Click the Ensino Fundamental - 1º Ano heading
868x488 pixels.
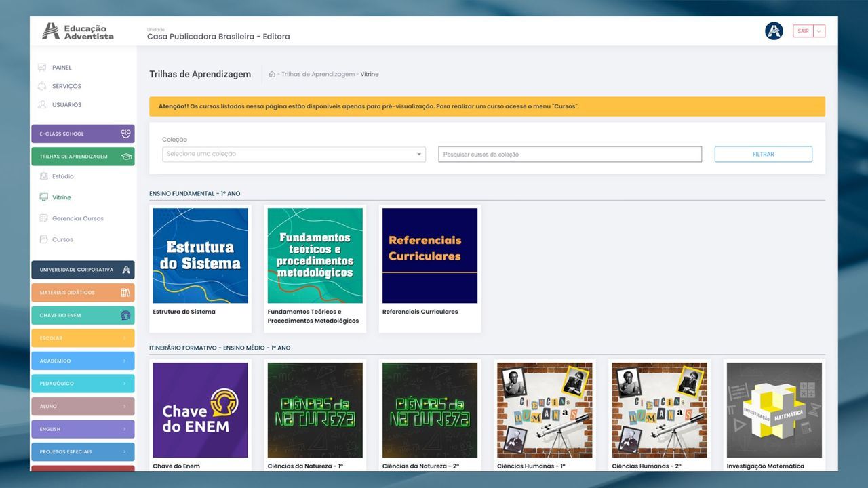pos(195,194)
